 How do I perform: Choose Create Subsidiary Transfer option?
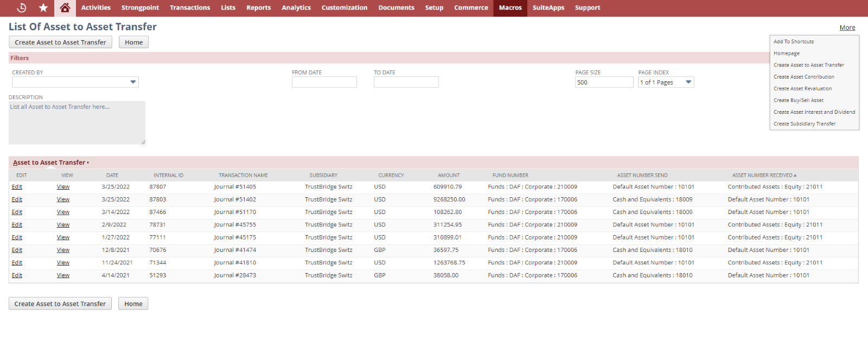[804, 124]
